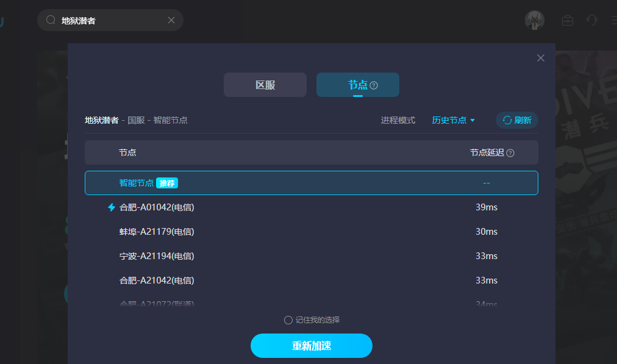Click the 进程模式 link
617x364 pixels.
398,120
